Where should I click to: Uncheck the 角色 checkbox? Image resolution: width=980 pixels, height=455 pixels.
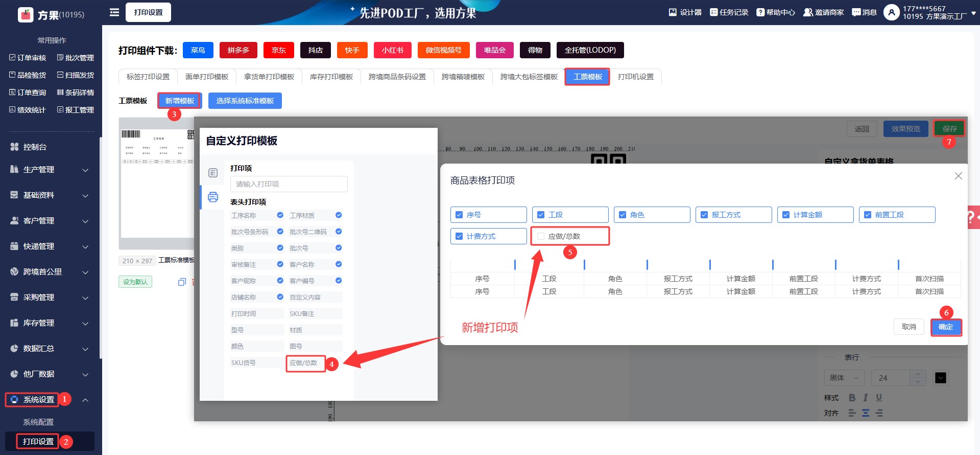[623, 215]
